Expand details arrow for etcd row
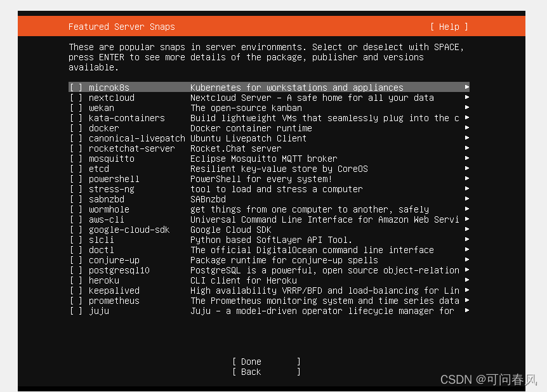This screenshot has width=547, height=392. point(467,167)
